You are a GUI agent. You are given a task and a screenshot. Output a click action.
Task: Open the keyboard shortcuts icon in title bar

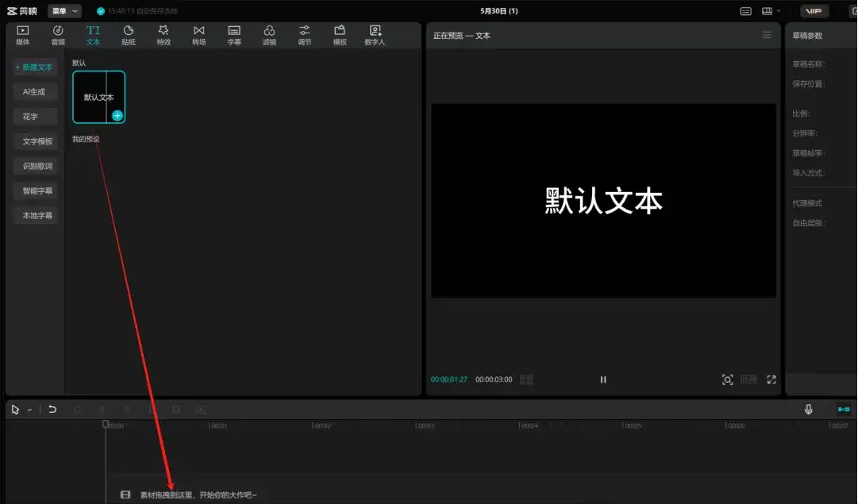pyautogui.click(x=745, y=11)
